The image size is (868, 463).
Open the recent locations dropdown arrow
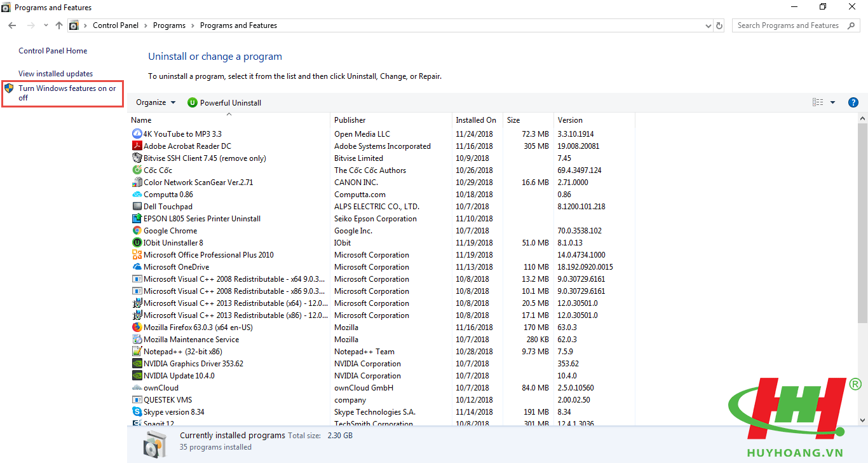click(x=46, y=25)
